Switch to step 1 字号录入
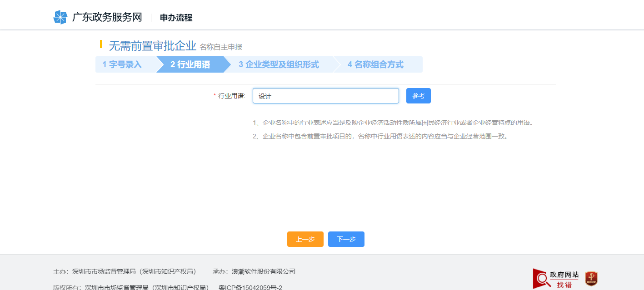 click(123, 64)
